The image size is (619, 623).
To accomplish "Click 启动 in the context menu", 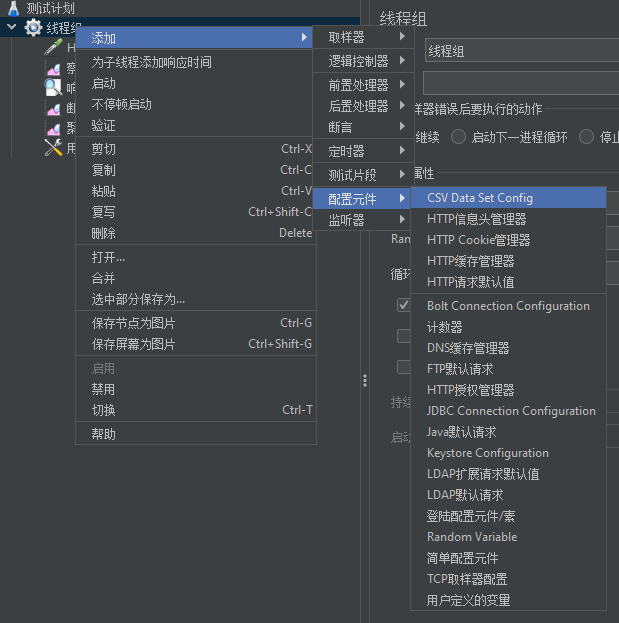I will 194,83.
